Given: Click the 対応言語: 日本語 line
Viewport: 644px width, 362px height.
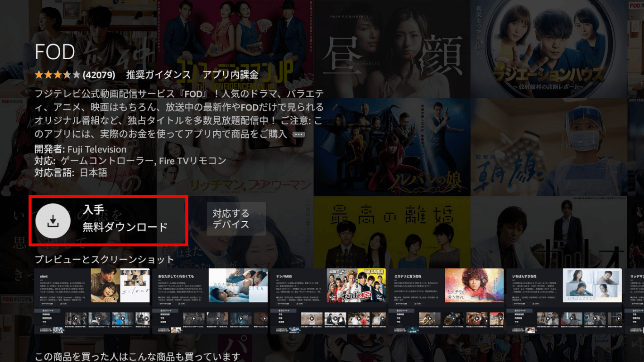Looking at the screenshot, I should tap(71, 172).
